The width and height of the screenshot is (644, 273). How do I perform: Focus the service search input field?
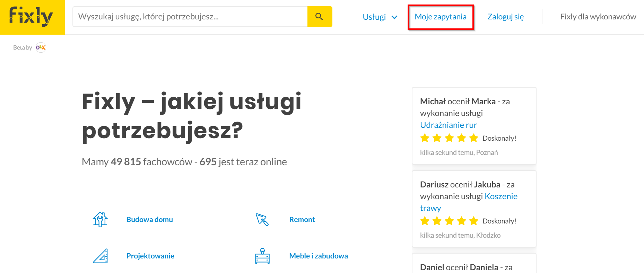tap(190, 17)
